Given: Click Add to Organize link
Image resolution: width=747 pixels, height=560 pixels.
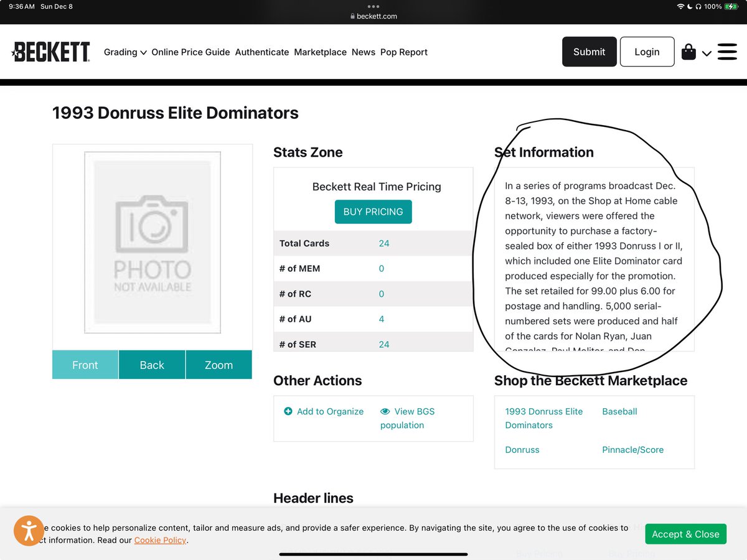Looking at the screenshot, I should click(x=330, y=411).
